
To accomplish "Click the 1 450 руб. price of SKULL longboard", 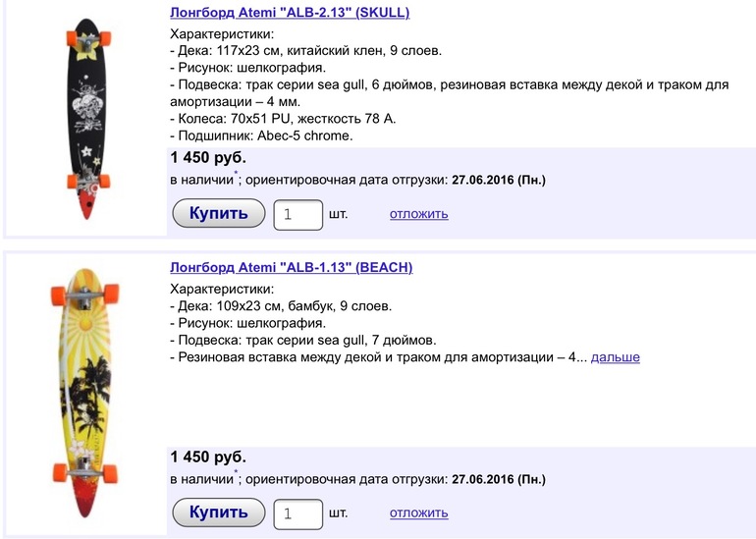I will 208,158.
